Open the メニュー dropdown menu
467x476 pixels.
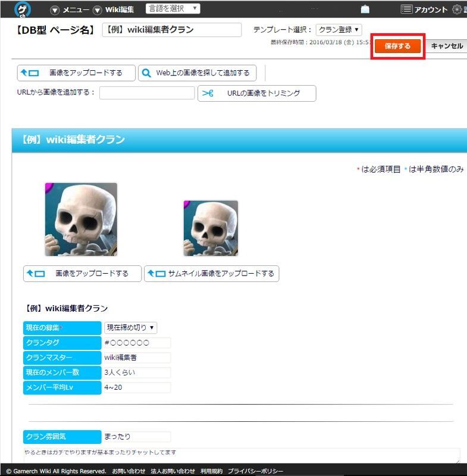point(71,10)
